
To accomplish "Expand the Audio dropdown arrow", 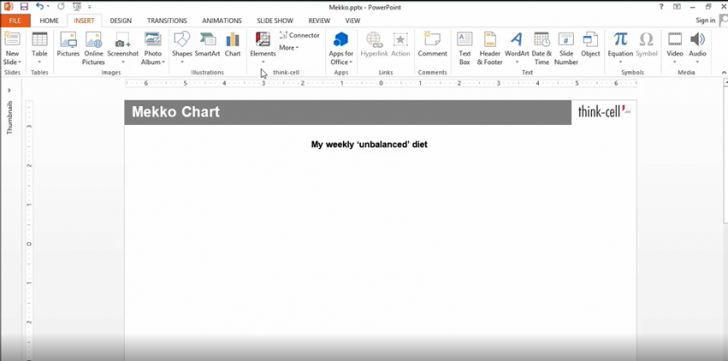I will pos(697,62).
